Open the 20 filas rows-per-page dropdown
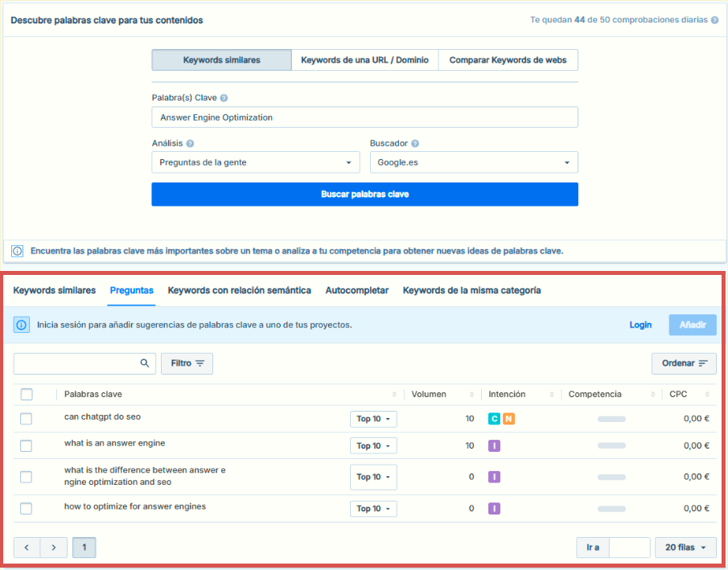This screenshot has width=728, height=570. [685, 547]
